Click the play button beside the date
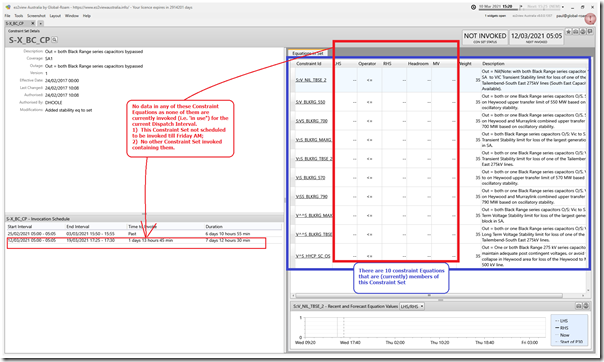 [521, 7]
